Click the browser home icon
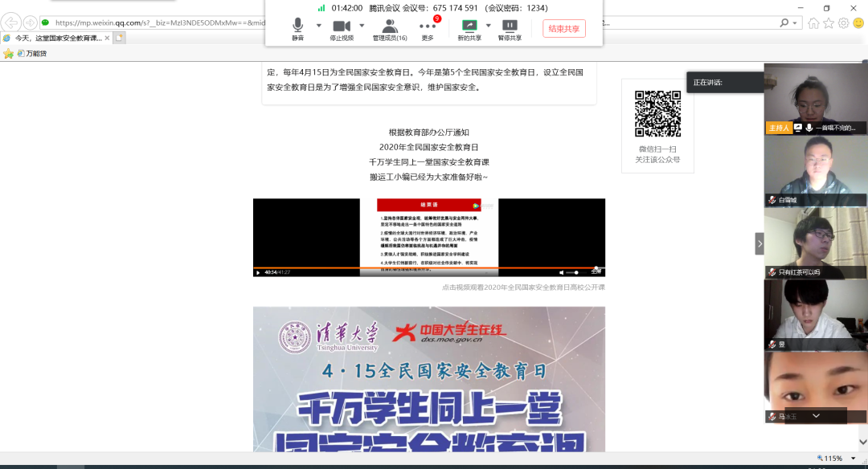Viewport: 868px width, 469px height. [813, 22]
